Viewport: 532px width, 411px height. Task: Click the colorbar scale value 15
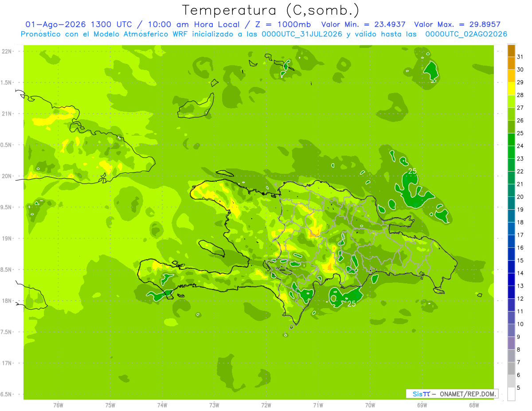[520, 260]
